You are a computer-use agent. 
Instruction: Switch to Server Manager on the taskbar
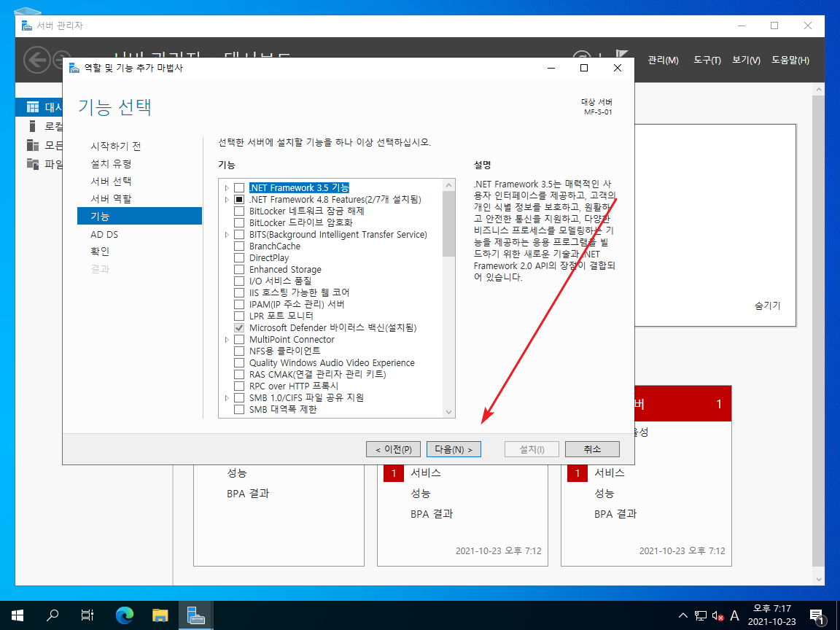pyautogui.click(x=195, y=615)
